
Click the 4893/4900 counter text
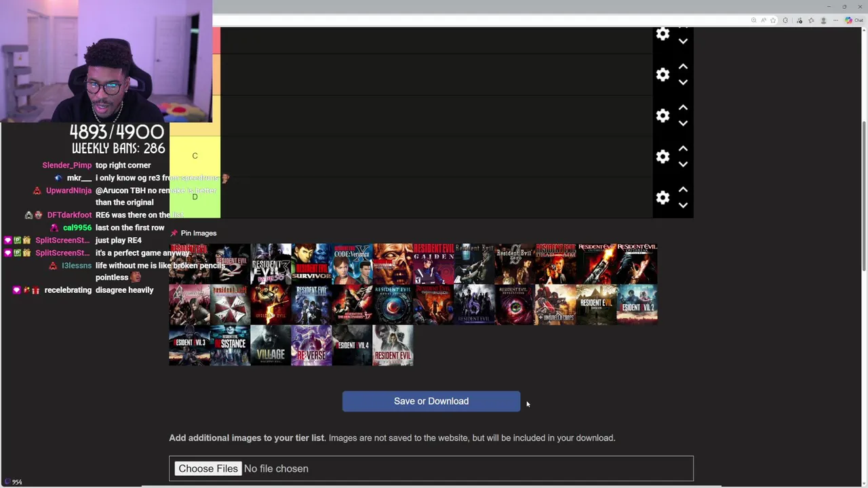117,131
